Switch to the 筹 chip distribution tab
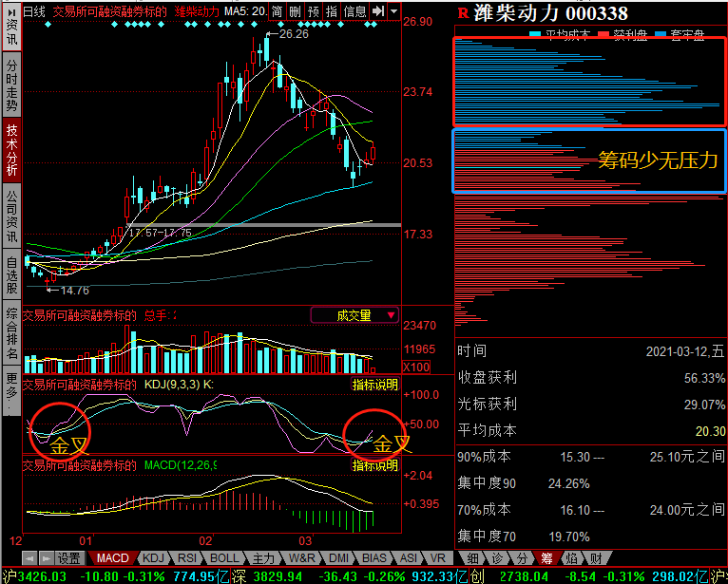 (x=546, y=558)
